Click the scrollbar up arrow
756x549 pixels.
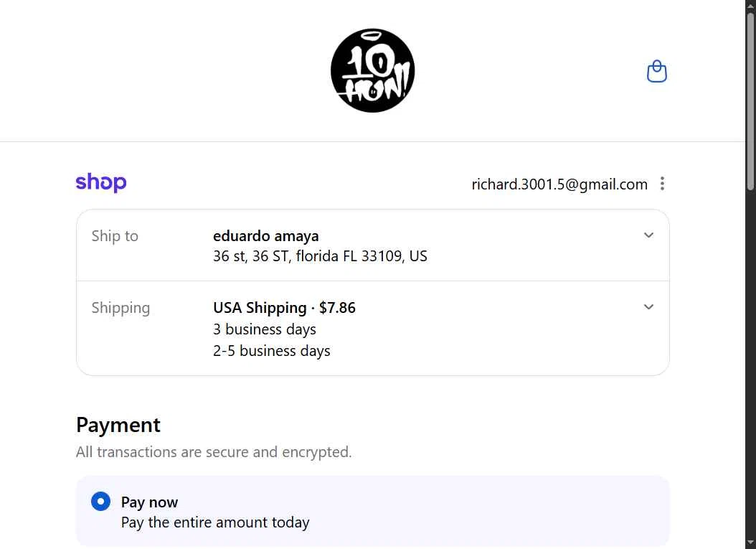[x=751, y=4]
